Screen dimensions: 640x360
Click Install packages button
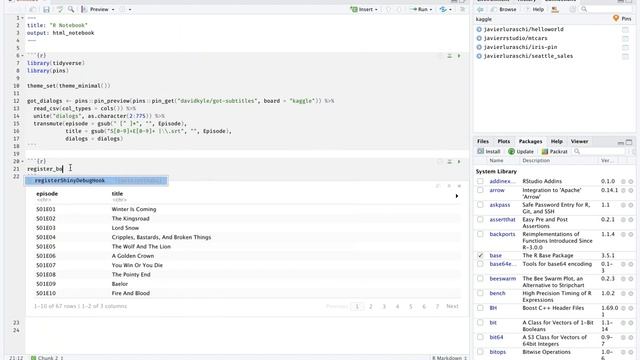pyautogui.click(x=489, y=151)
